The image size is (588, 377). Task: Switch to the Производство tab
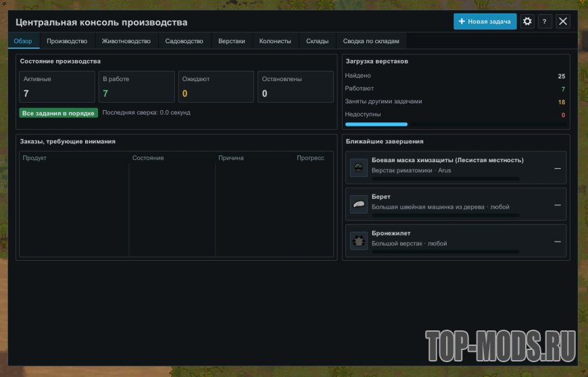point(67,41)
